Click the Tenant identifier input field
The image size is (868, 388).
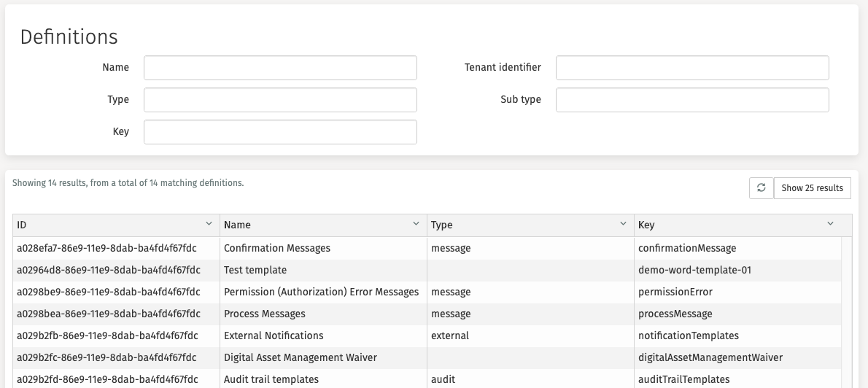(692, 68)
